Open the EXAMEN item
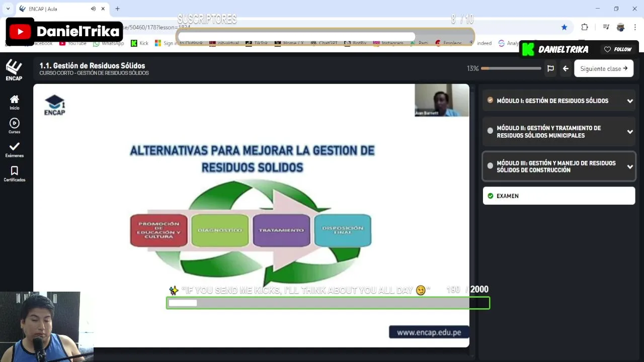 click(559, 196)
